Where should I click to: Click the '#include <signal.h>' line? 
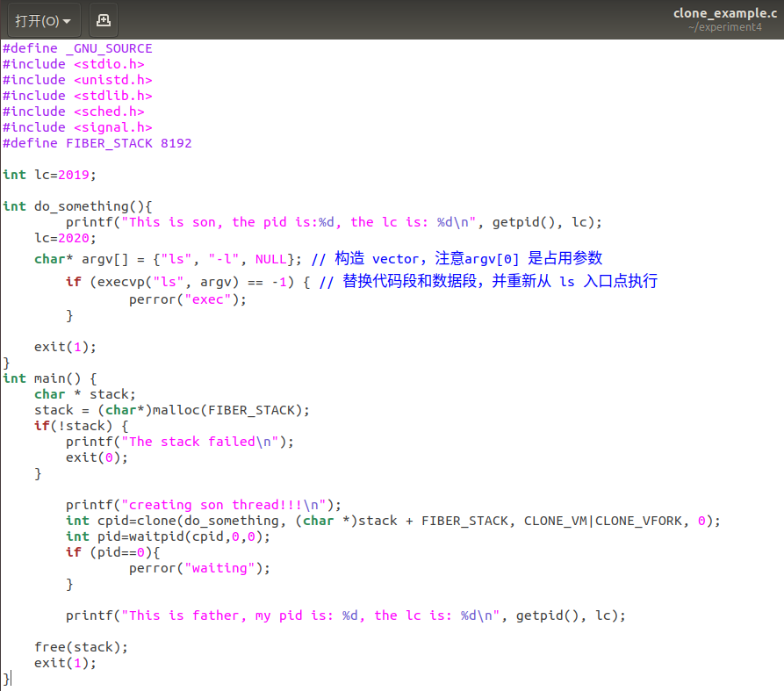[77, 127]
